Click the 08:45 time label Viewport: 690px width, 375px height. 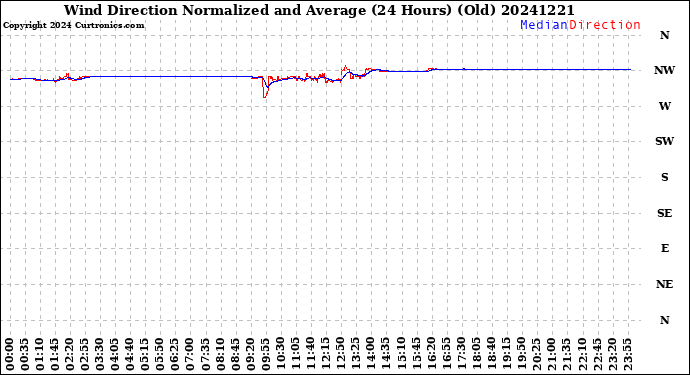pyautogui.click(x=235, y=355)
